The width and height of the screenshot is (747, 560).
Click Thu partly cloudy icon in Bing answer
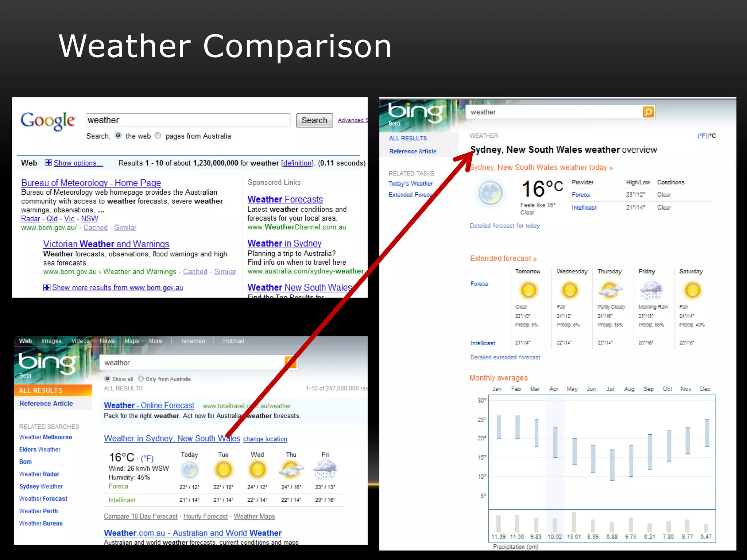coord(291,470)
